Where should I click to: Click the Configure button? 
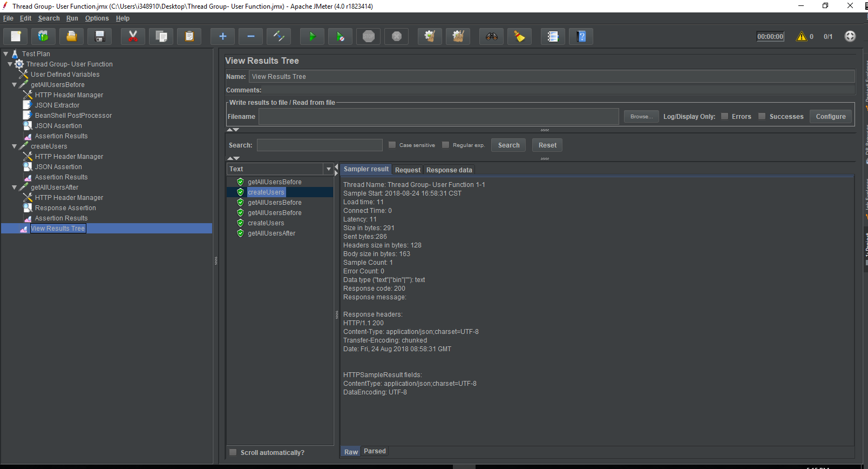point(830,116)
